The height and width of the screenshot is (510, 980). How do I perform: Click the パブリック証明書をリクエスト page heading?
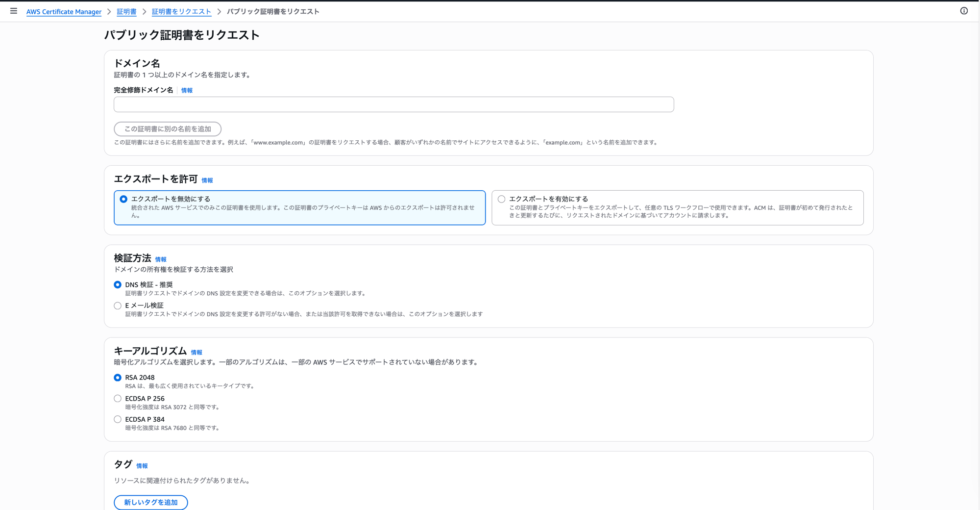pos(182,35)
